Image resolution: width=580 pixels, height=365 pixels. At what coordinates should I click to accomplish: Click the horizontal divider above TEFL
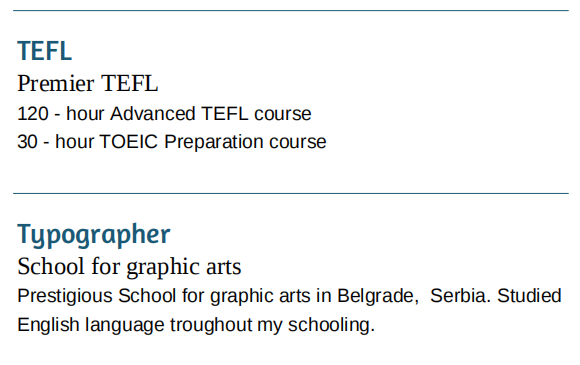[x=291, y=11]
